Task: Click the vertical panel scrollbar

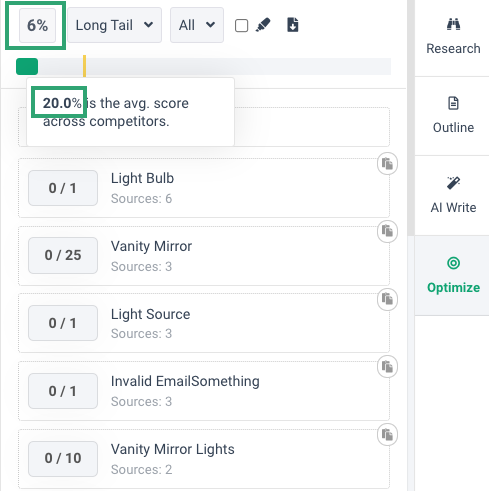Action: [411, 117]
